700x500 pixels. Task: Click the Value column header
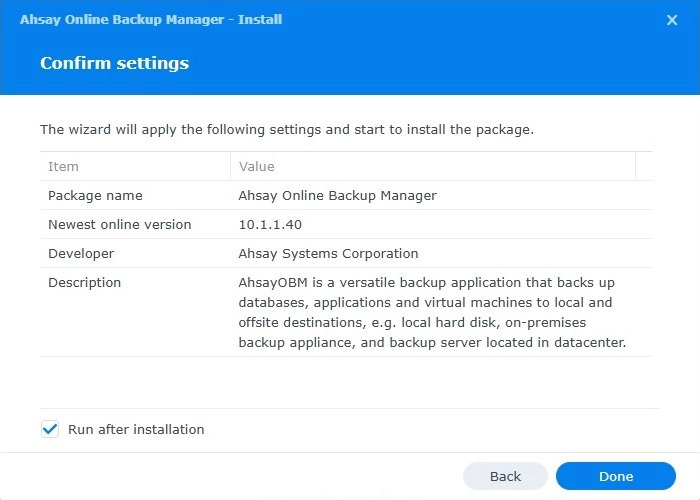(256, 166)
